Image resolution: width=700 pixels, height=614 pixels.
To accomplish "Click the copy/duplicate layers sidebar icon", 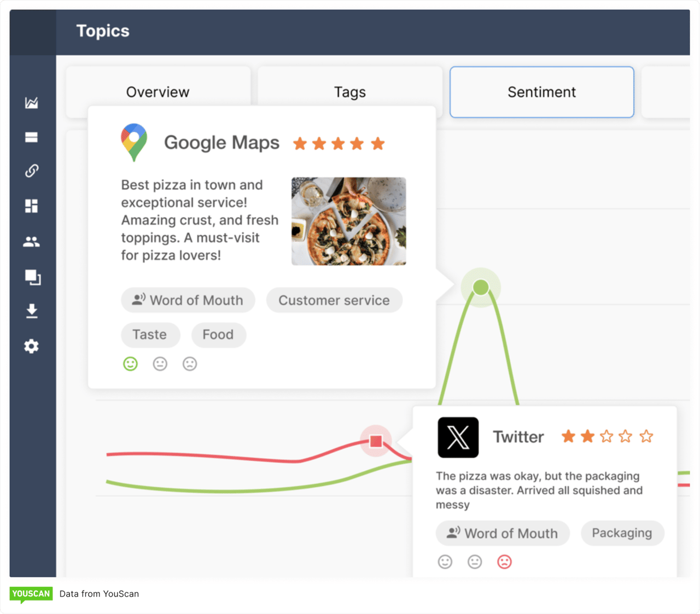I will point(32,277).
